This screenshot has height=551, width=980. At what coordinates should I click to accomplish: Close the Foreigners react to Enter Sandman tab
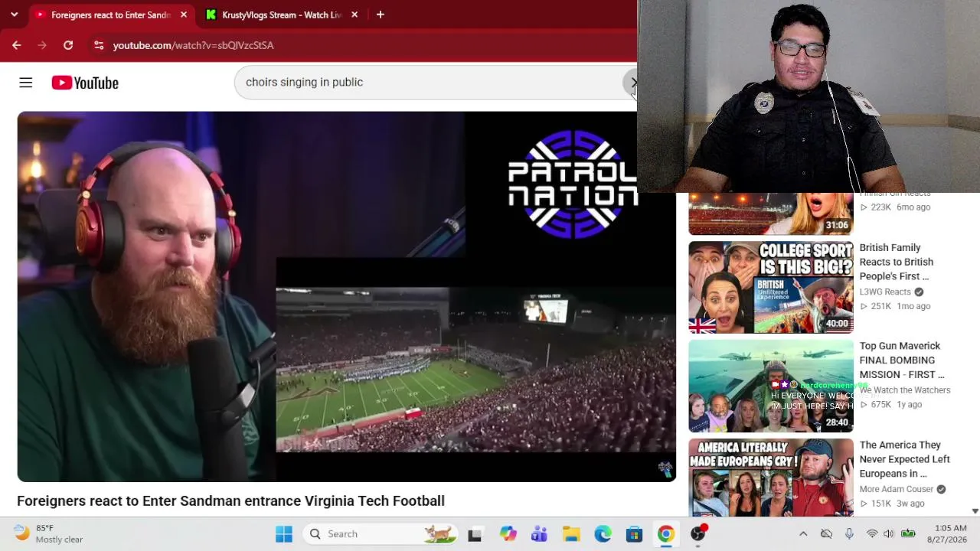click(184, 15)
